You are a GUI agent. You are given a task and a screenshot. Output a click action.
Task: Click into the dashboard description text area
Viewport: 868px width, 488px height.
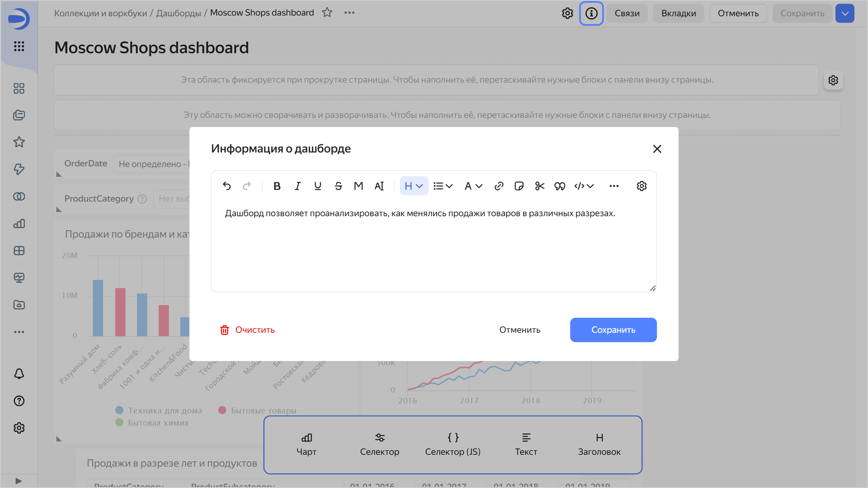point(433,251)
